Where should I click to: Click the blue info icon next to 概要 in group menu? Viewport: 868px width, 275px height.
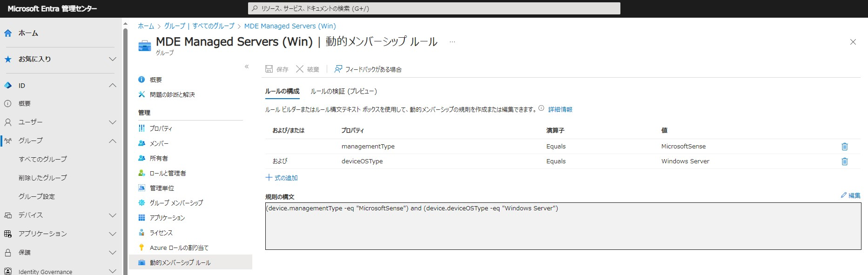[x=141, y=80]
